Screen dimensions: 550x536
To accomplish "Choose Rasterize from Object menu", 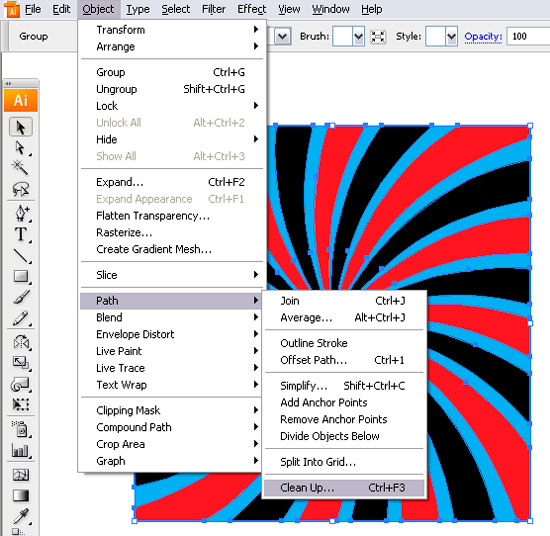I will click(x=172, y=233).
